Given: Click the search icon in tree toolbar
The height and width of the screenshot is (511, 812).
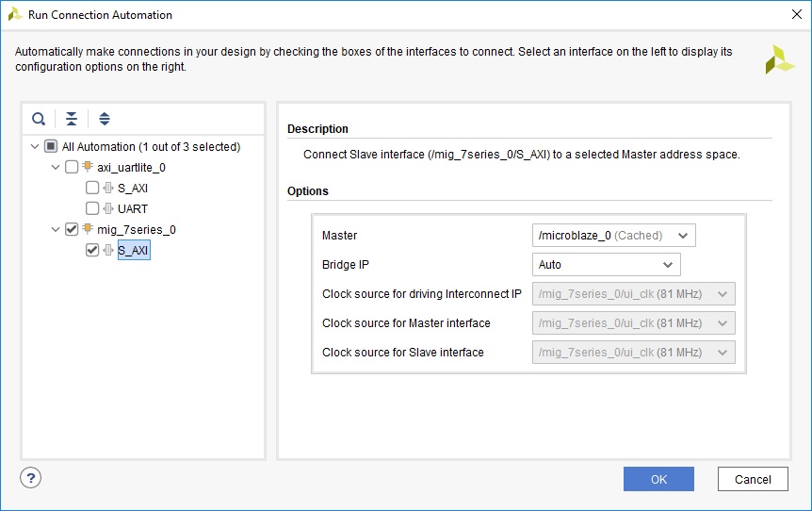Looking at the screenshot, I should [x=39, y=119].
